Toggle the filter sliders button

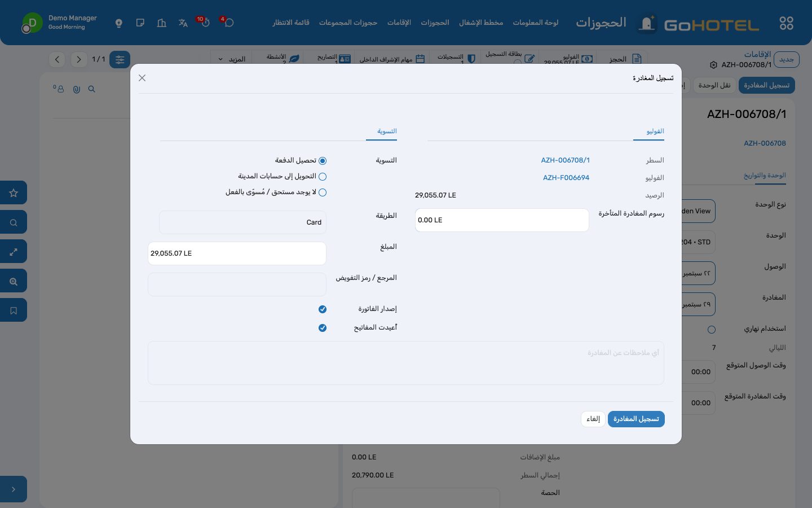coord(120,59)
